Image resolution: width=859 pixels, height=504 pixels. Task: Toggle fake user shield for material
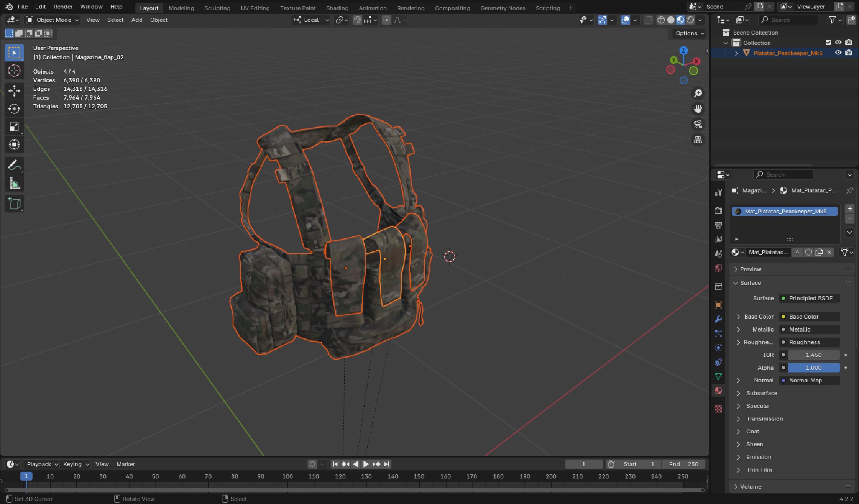pyautogui.click(x=808, y=252)
